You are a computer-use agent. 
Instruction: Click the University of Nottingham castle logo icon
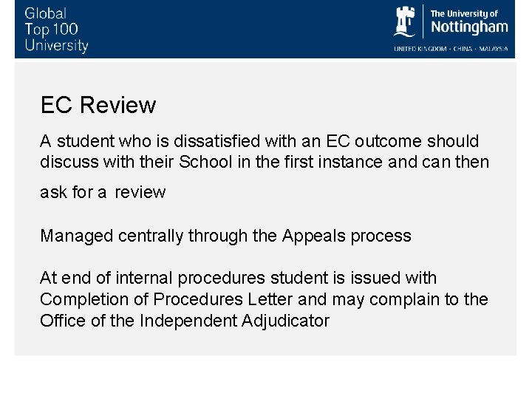404,21
